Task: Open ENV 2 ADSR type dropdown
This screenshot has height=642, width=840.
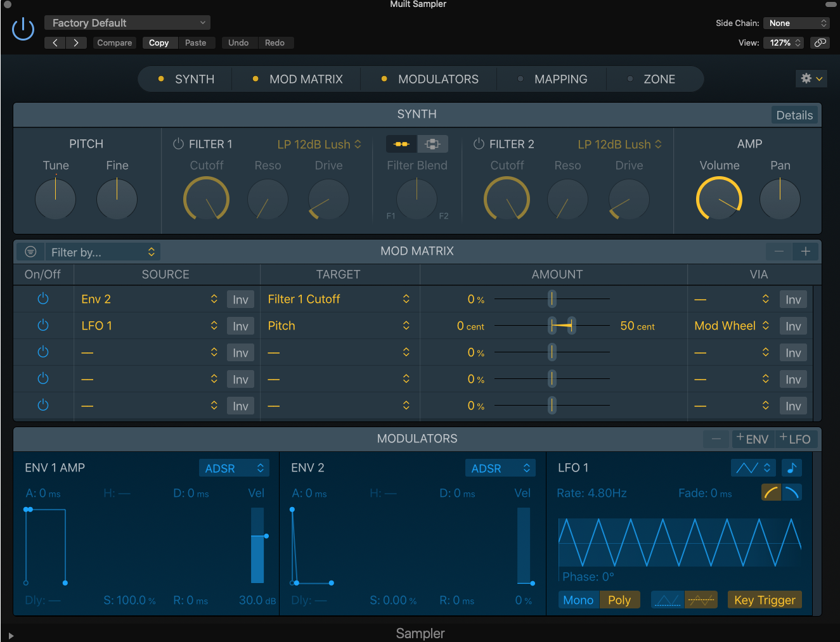Action: tap(500, 468)
